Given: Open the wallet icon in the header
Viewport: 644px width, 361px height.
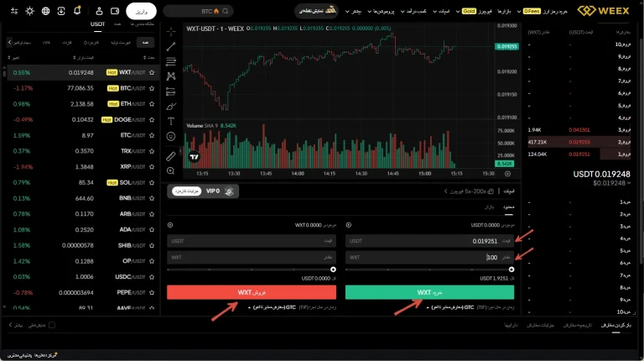Looking at the screenshot, I should (115, 11).
